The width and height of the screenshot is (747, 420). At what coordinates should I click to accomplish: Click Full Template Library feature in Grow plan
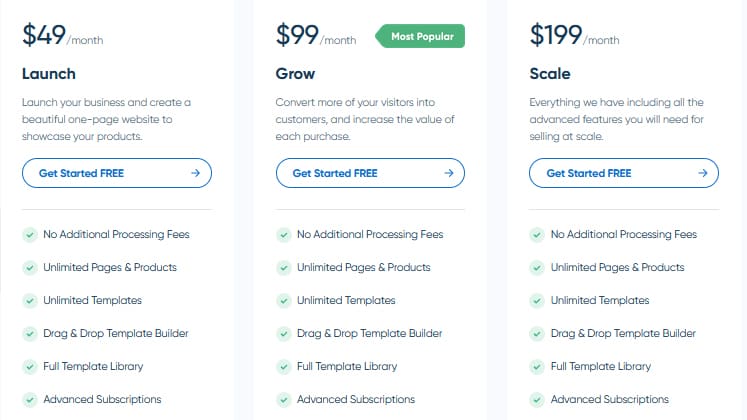[x=347, y=366]
